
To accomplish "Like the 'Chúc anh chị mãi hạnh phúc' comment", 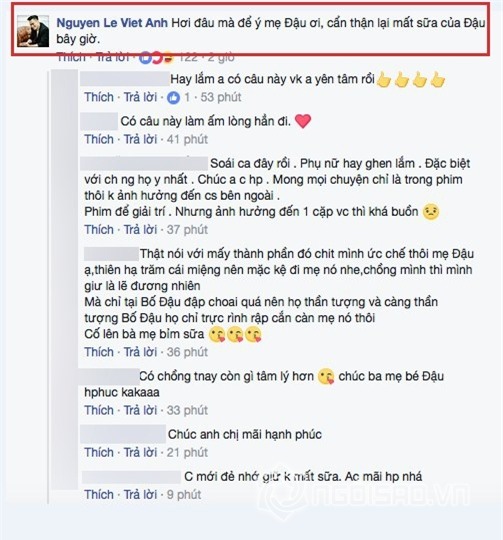I will pyautogui.click(x=99, y=453).
